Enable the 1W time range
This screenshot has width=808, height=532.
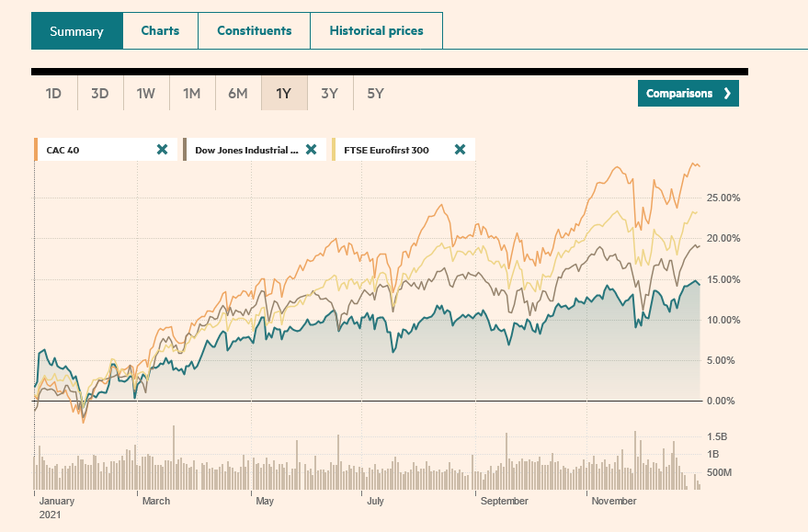click(145, 93)
